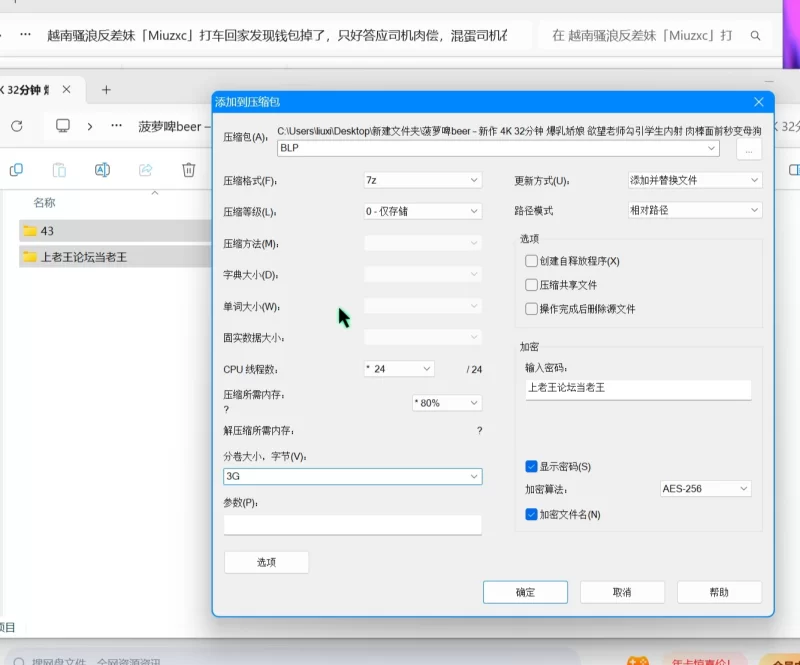800x665 pixels.
Task: Click Rename icon in Explorer toolbar
Action: [102, 169]
